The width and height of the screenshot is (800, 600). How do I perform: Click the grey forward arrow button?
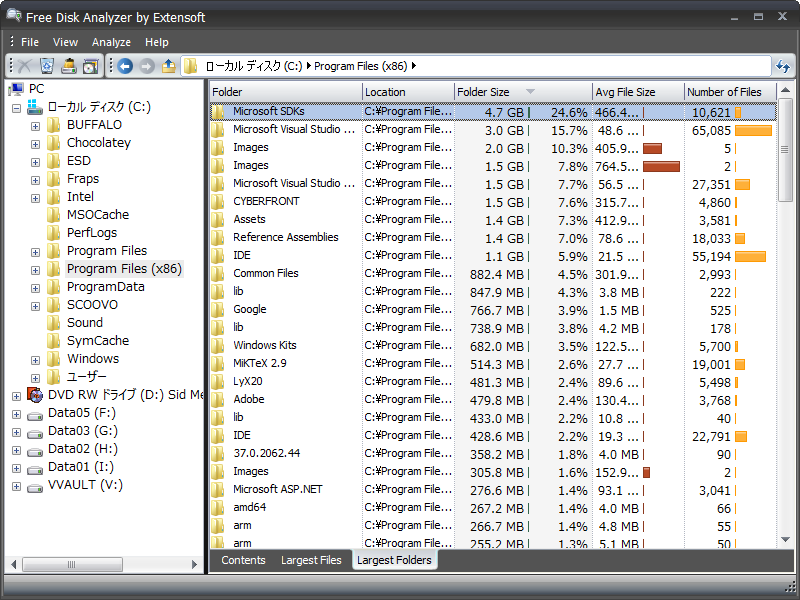click(147, 66)
